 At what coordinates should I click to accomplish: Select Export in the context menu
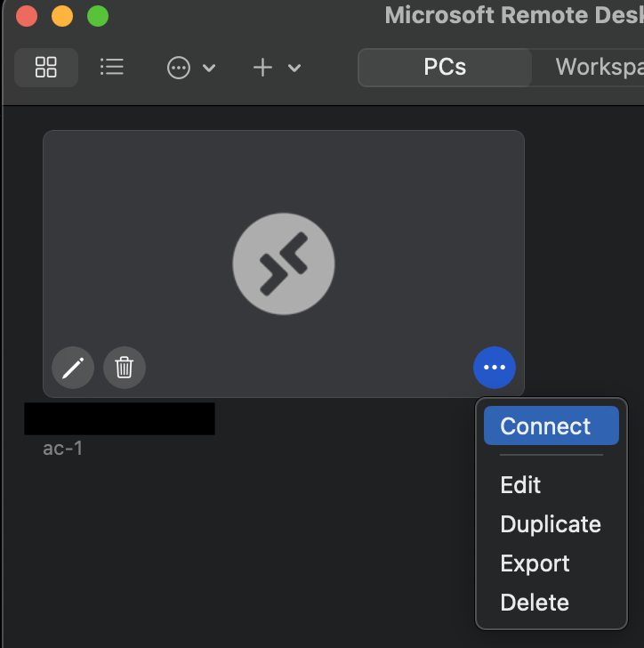click(x=535, y=563)
